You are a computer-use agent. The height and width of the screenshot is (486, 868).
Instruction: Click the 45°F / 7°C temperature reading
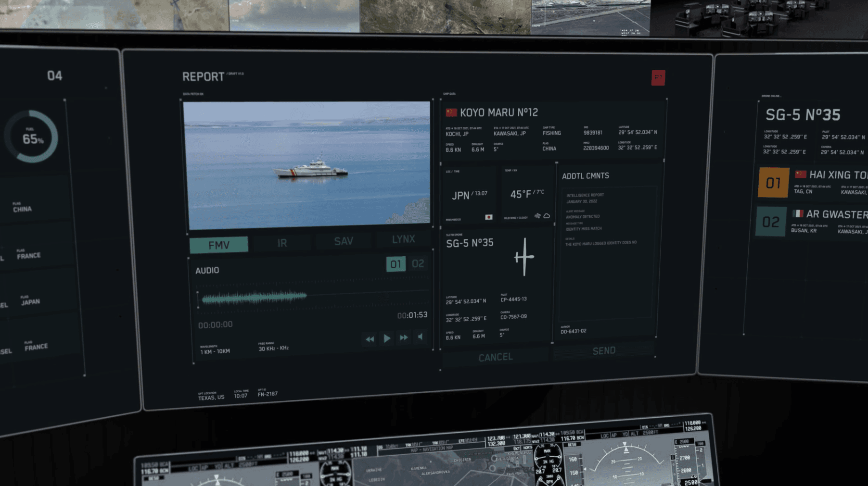tap(527, 194)
